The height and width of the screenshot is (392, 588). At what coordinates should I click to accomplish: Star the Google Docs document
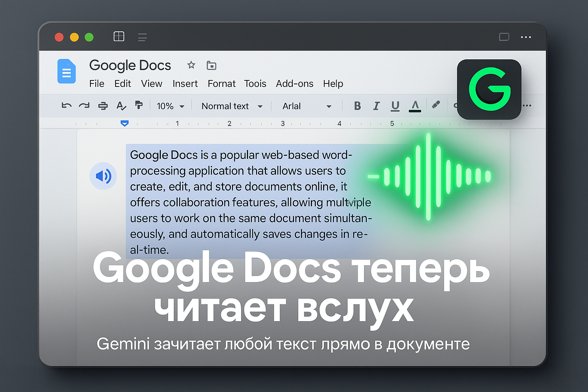pos(191,65)
